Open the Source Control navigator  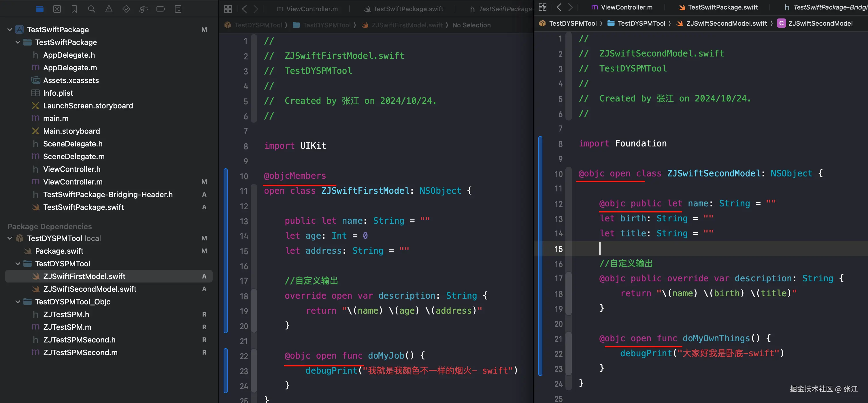[57, 9]
